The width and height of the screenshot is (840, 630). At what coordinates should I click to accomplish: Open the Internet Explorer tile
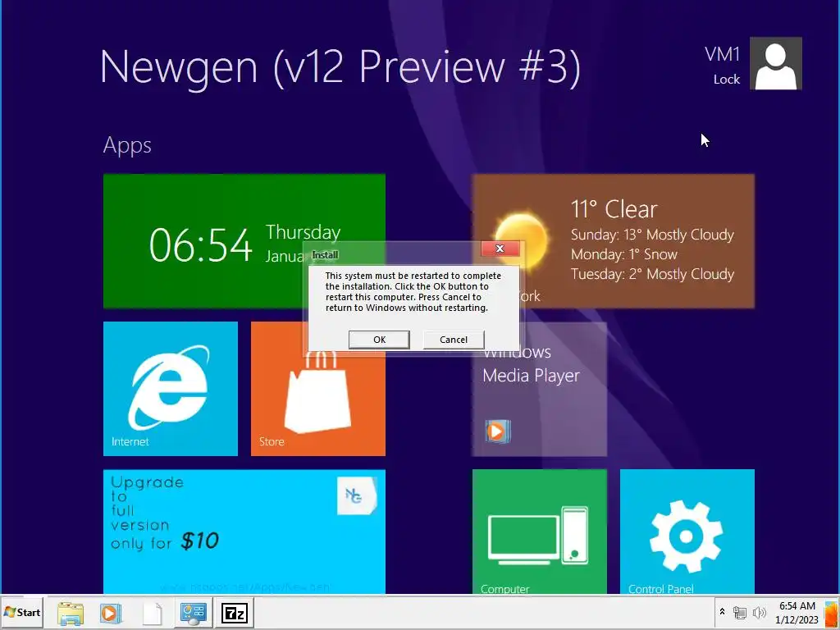171,389
